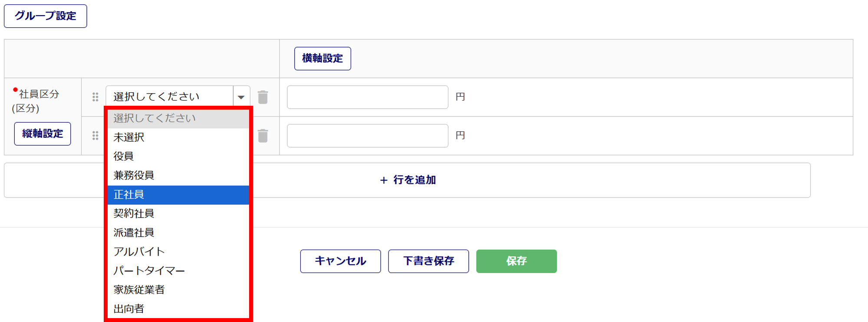Add a row with 行を追加
The width and height of the screenshot is (868, 322).
click(407, 180)
